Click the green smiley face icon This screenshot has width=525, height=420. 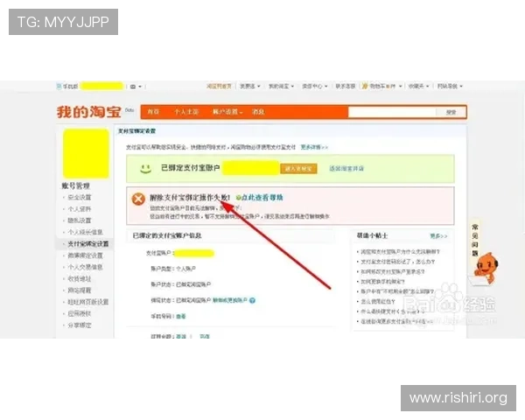[x=145, y=169]
